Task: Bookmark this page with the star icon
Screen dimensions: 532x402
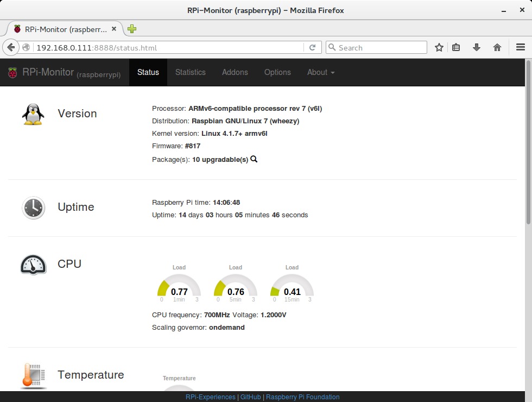Action: click(439, 47)
